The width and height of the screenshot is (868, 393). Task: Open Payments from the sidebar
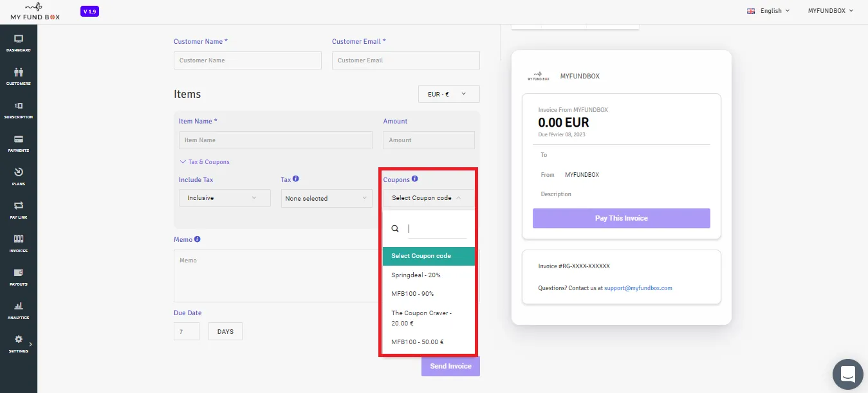19,143
